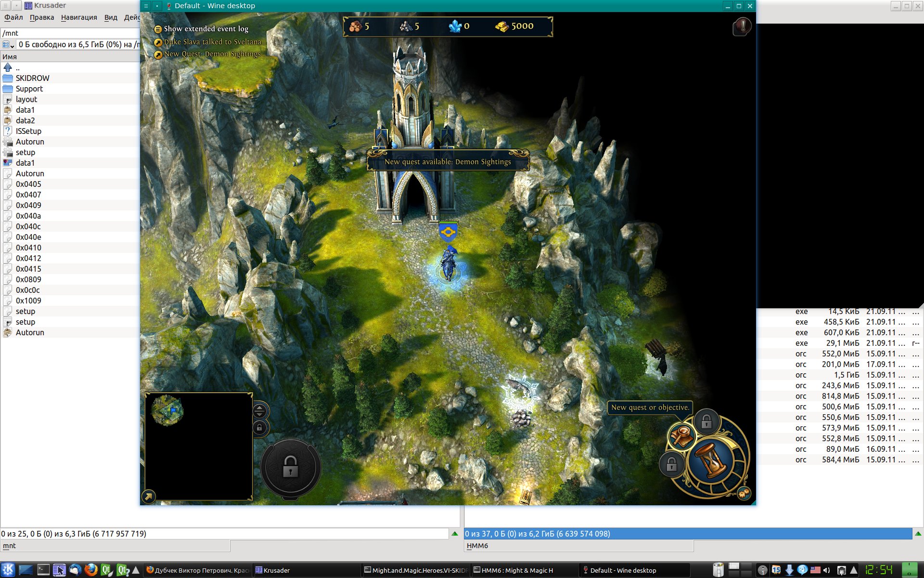Viewport: 924px width, 578px height.
Task: Select the SKIDROW folder in Krusader
Action: (x=70, y=78)
